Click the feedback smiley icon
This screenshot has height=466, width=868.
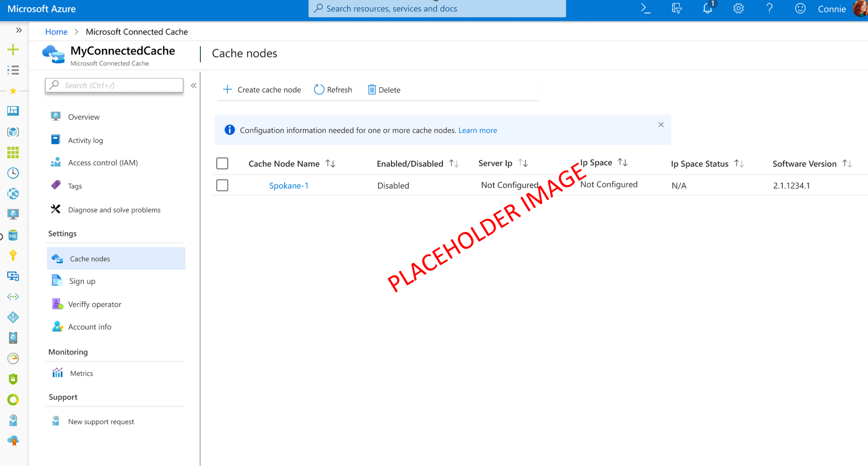click(800, 9)
